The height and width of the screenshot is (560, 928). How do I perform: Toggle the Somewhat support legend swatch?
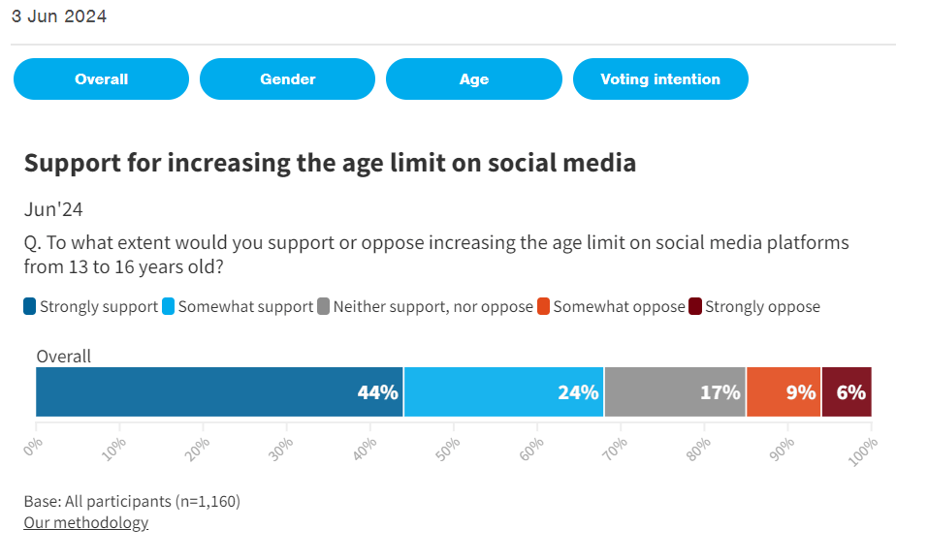169,307
